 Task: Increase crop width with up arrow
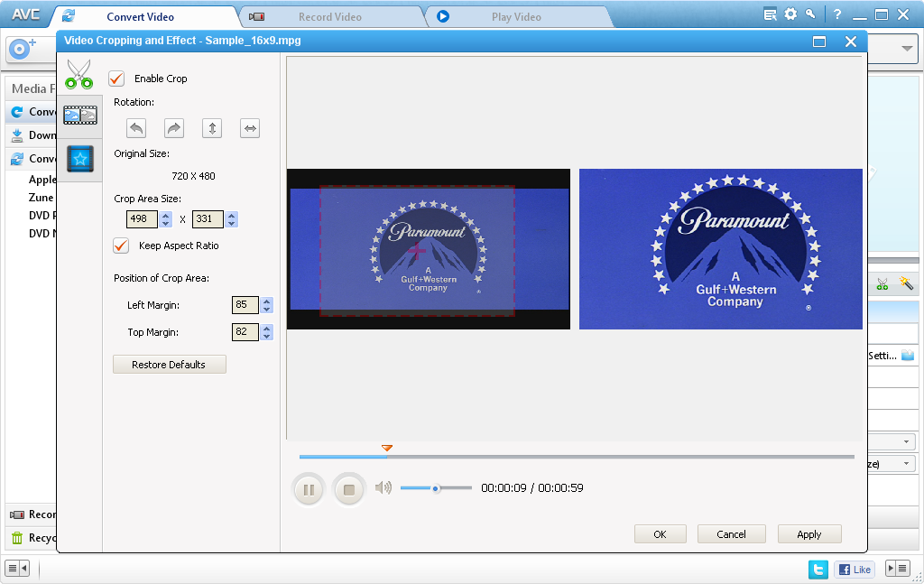point(166,215)
